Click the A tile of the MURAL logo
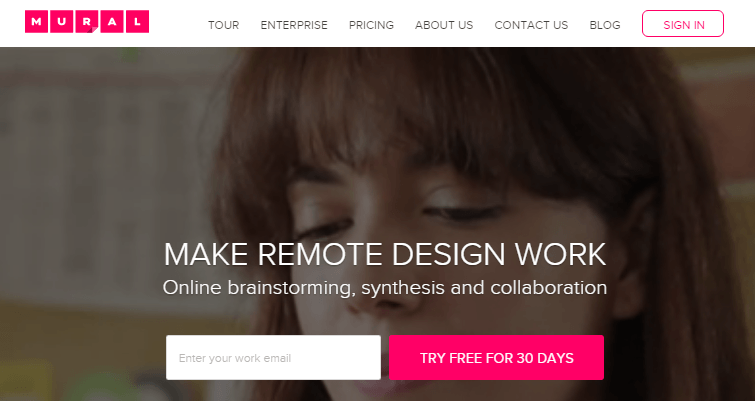Image resolution: width=755 pixels, height=401 pixels. (112, 22)
